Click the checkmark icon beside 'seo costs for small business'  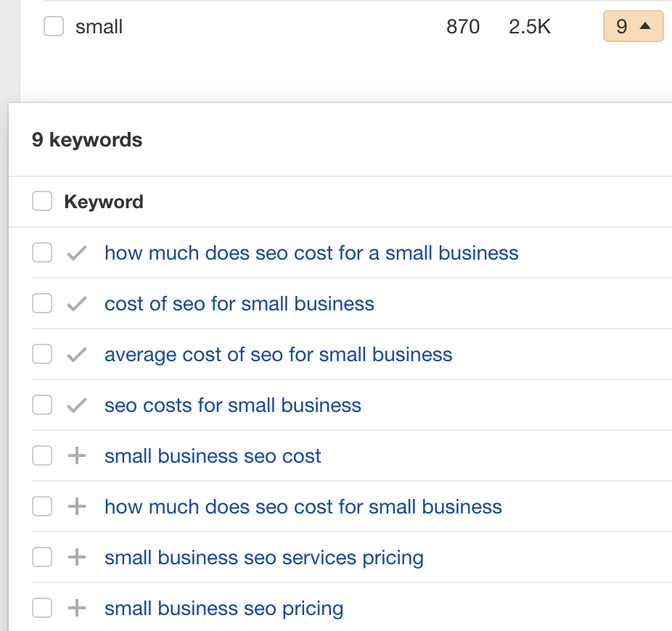pos(76,405)
